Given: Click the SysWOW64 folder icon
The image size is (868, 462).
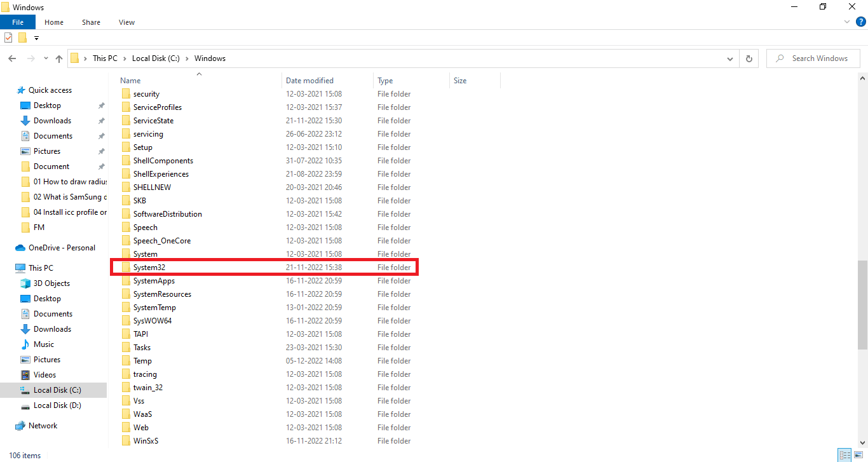Looking at the screenshot, I should tap(126, 321).
